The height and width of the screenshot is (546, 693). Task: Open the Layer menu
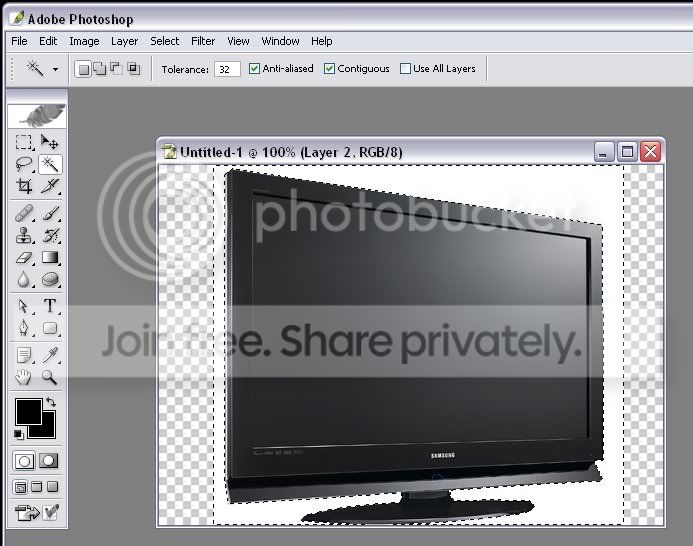[124, 41]
